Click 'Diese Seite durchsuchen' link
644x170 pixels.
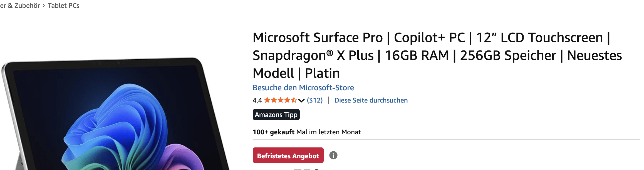coord(371,100)
